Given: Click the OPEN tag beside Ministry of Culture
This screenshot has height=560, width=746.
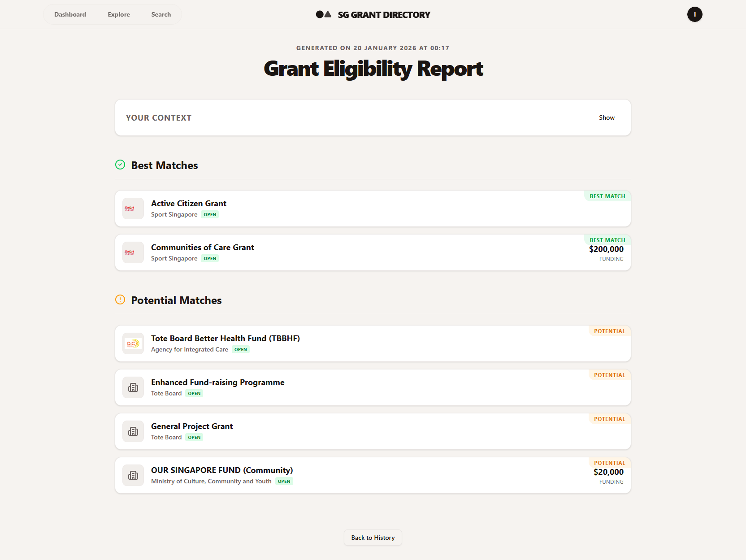Looking at the screenshot, I should [284, 482].
